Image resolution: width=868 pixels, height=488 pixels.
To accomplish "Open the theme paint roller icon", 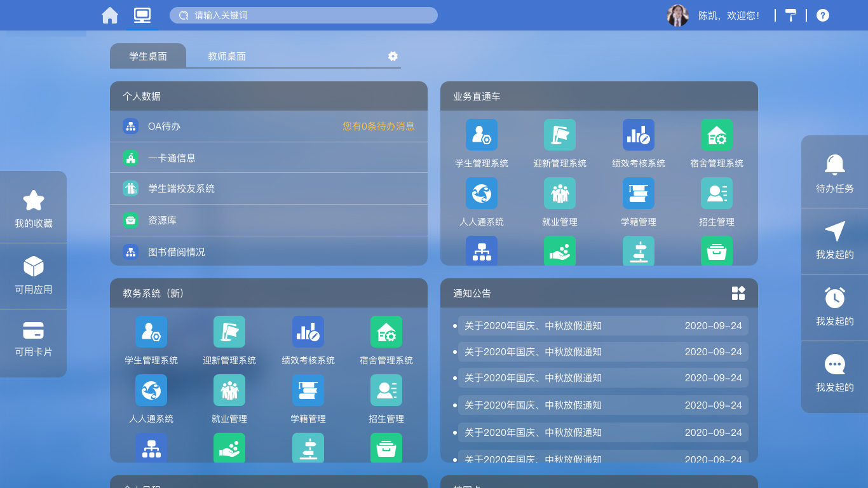I will click(790, 15).
